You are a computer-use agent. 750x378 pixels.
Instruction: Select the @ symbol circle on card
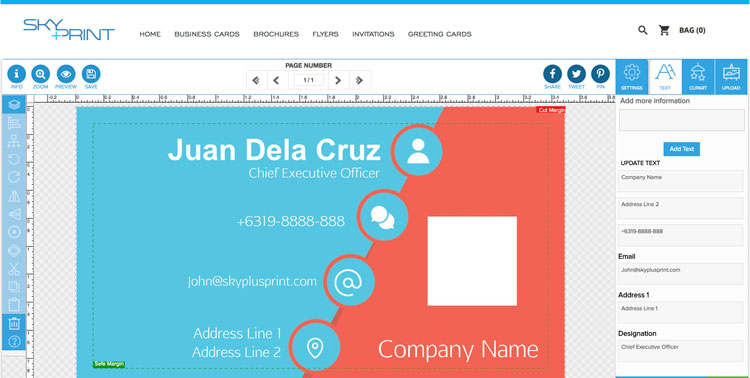[349, 281]
